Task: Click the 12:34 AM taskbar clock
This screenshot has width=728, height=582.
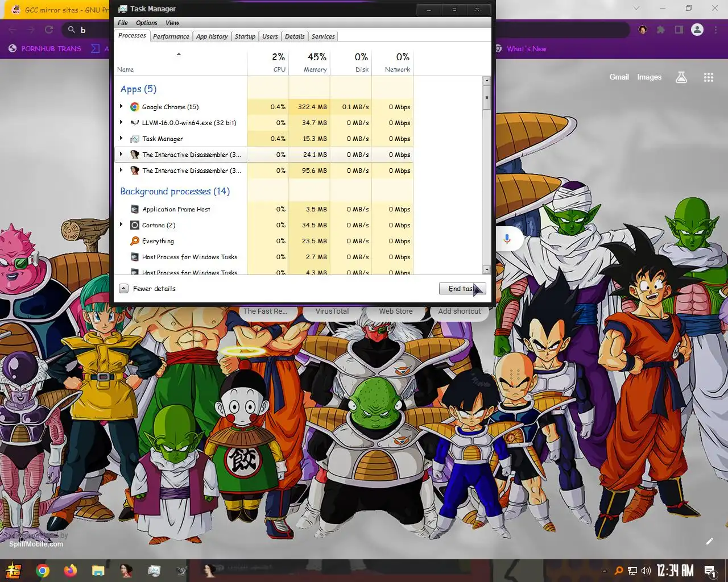Action: pyautogui.click(x=675, y=571)
